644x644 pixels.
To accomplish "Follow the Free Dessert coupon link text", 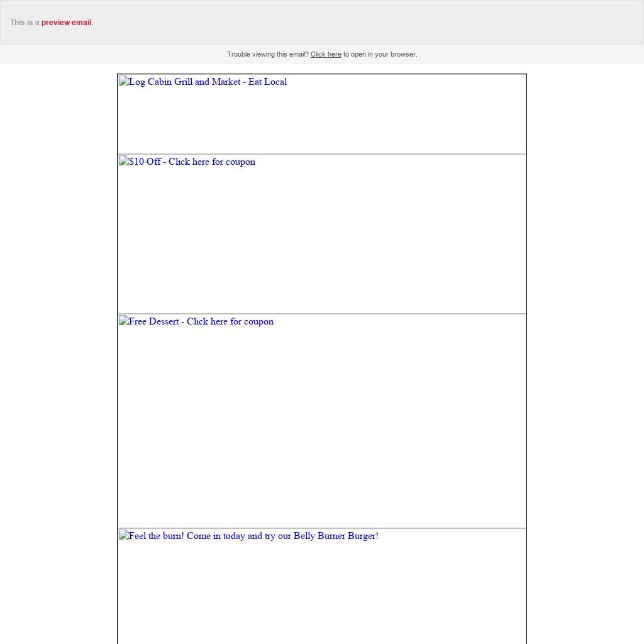I will coord(201,321).
